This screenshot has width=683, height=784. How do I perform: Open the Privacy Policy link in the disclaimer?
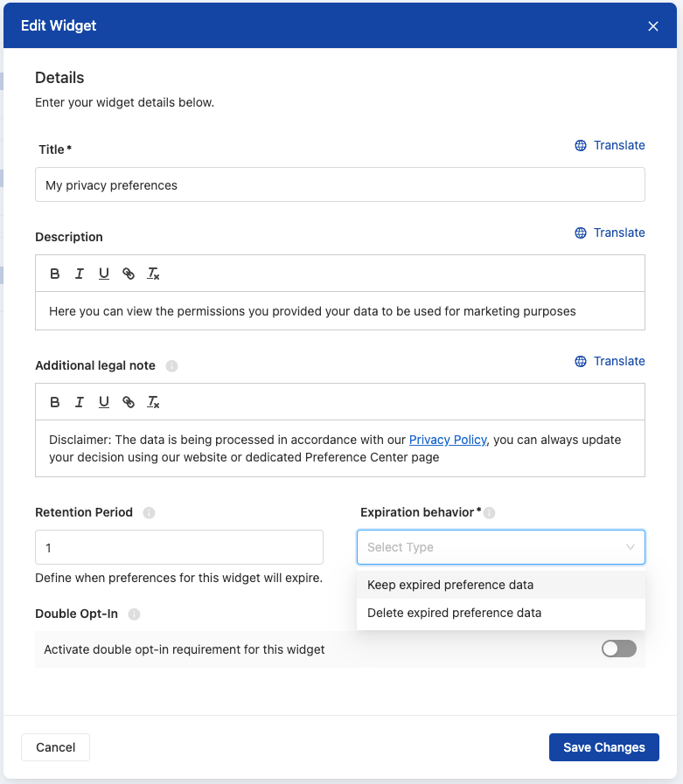(x=447, y=440)
